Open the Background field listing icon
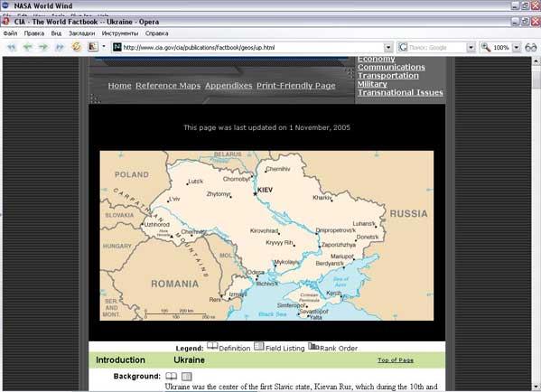The image size is (541, 392). tap(187, 376)
